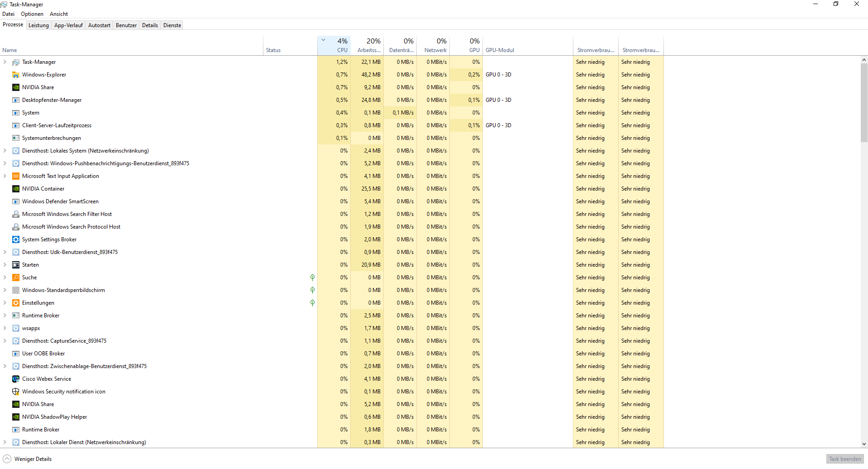Screen dimensions: 868x469
Task: Open the Benutzer tab
Action: tap(126, 25)
